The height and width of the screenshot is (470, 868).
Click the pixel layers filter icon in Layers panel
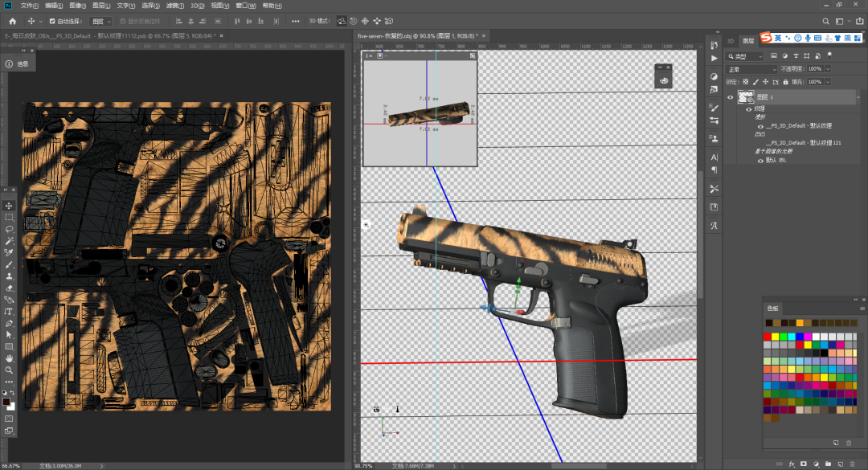click(x=773, y=56)
